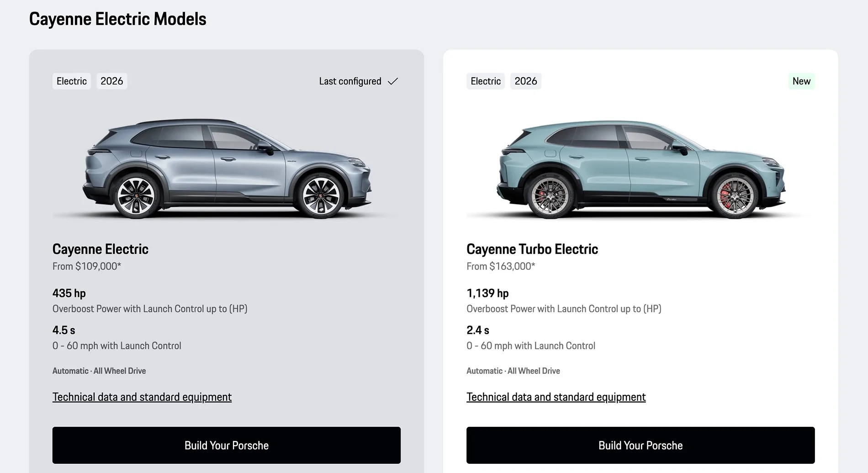Click the From $109,000 price text

tap(86, 266)
